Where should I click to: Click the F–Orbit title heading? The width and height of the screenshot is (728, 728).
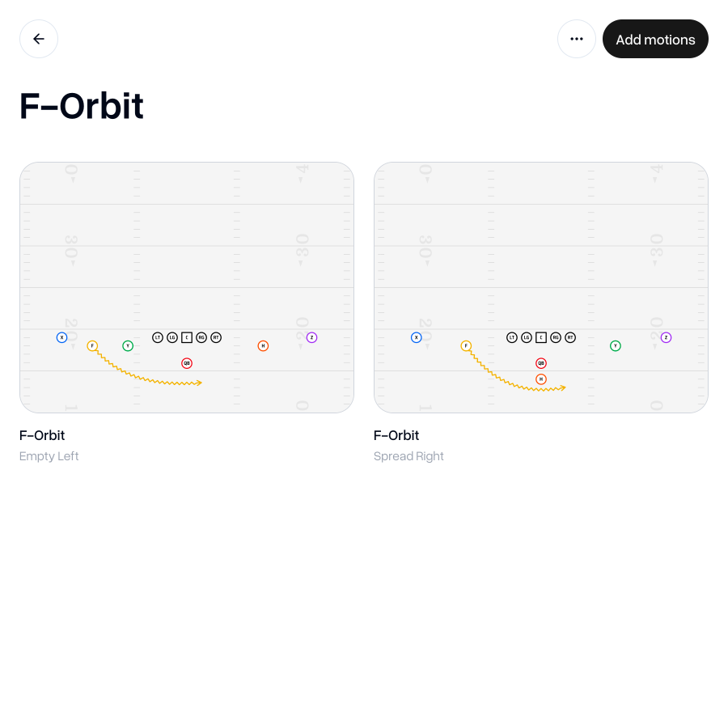pyautogui.click(x=81, y=106)
